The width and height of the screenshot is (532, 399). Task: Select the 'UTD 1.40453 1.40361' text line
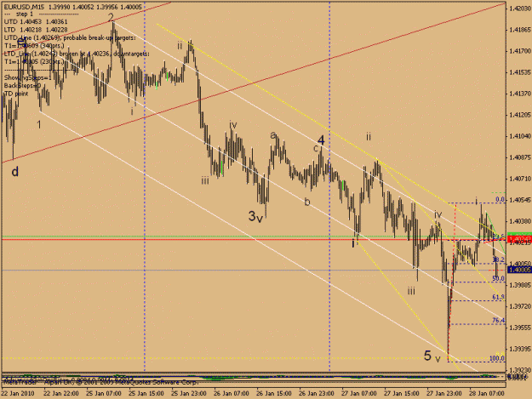[36, 22]
